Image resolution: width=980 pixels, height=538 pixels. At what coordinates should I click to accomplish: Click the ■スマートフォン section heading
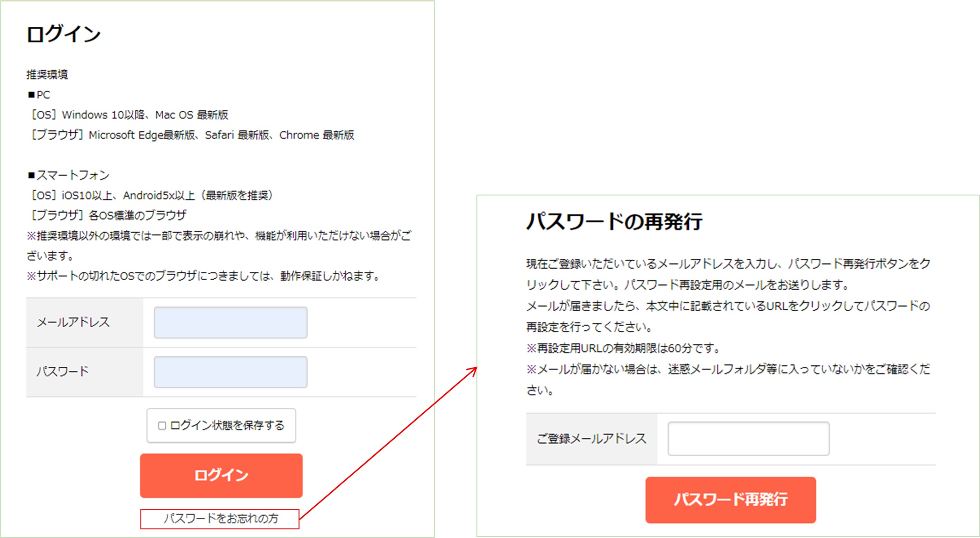tap(69, 175)
